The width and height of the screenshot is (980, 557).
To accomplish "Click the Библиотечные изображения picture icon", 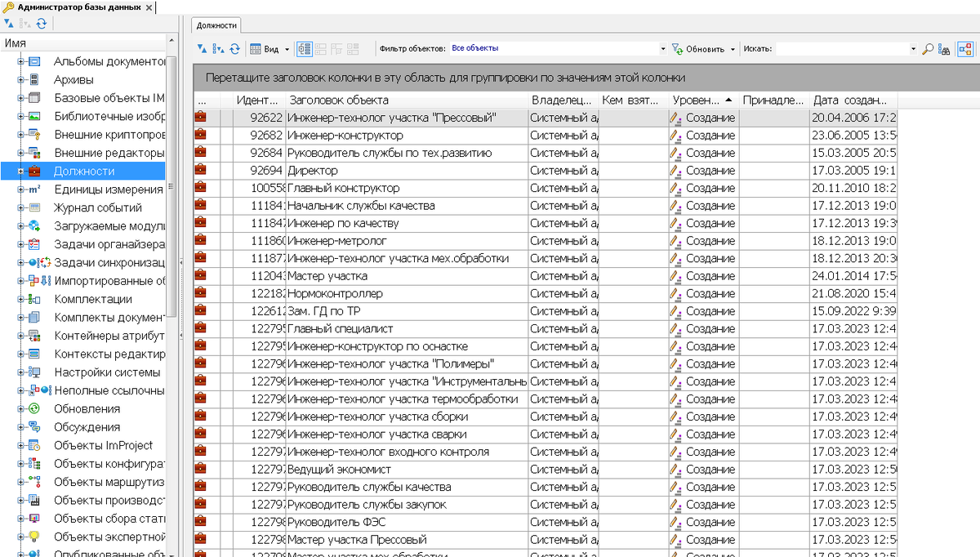I will (x=34, y=116).
